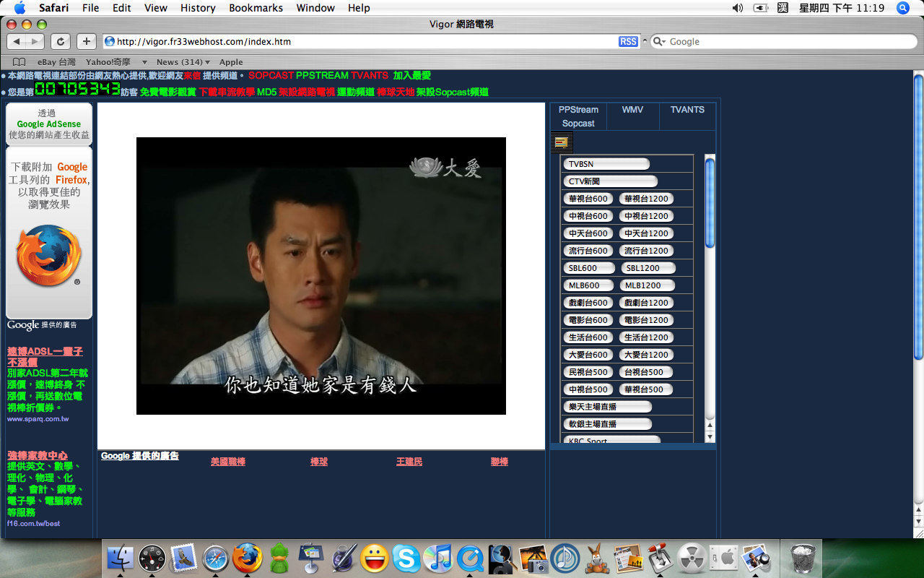Open the Trash in the Dock
Viewport: 924px width, 578px height.
(802, 558)
